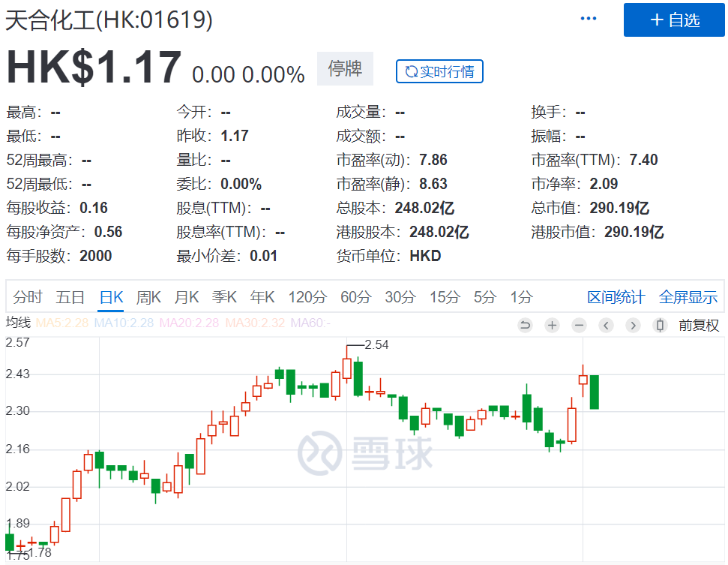Viewport: 728px width, 565px height.
Task: Click 每股收益 value 0.16
Action: (x=94, y=208)
